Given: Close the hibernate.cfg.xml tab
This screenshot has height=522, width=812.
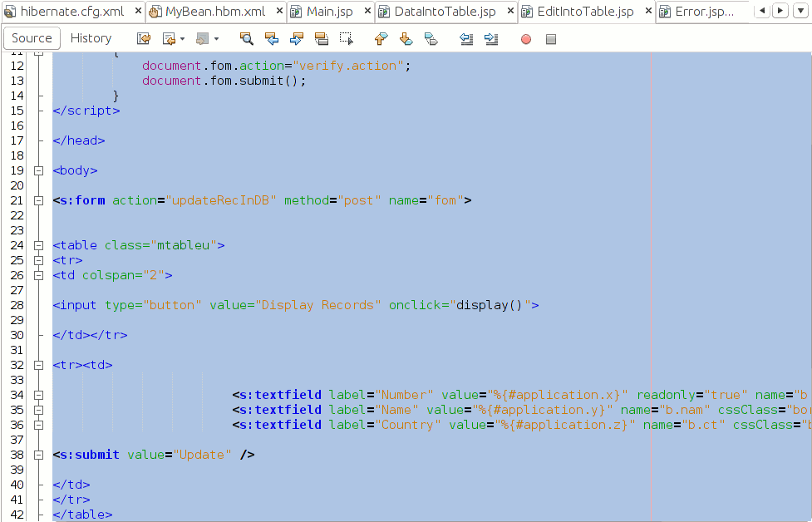Looking at the screenshot, I should (138, 11).
